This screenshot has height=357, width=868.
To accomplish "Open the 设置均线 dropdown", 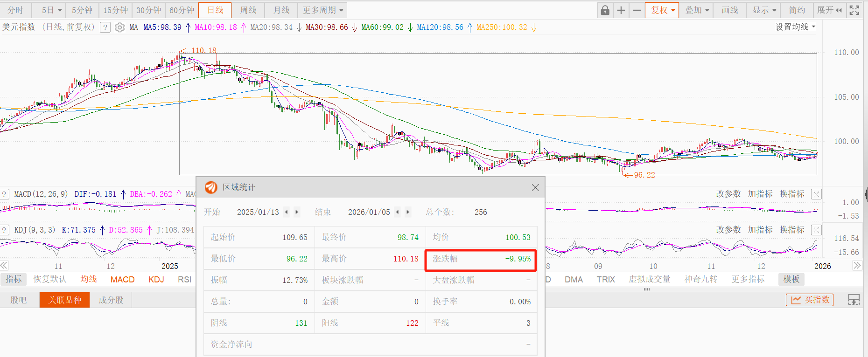I will [x=795, y=27].
